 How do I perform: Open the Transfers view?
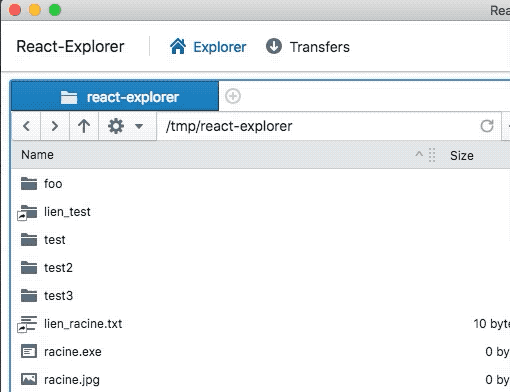(307, 47)
